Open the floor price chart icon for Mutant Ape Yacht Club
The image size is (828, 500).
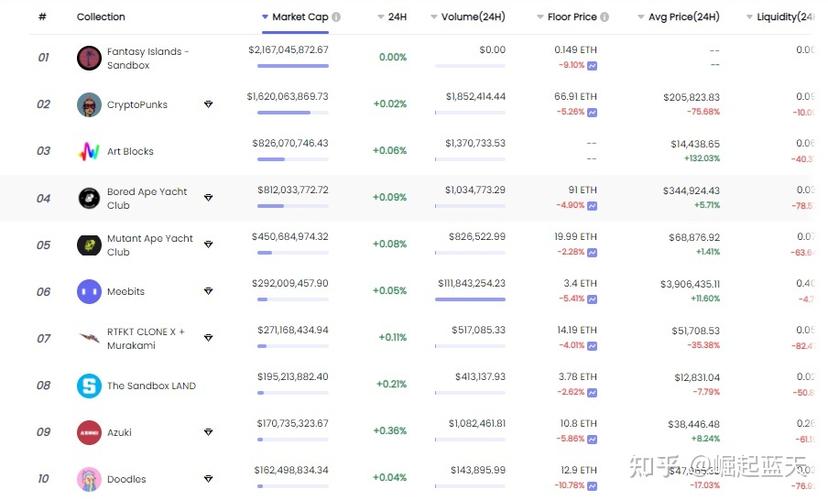click(x=592, y=253)
